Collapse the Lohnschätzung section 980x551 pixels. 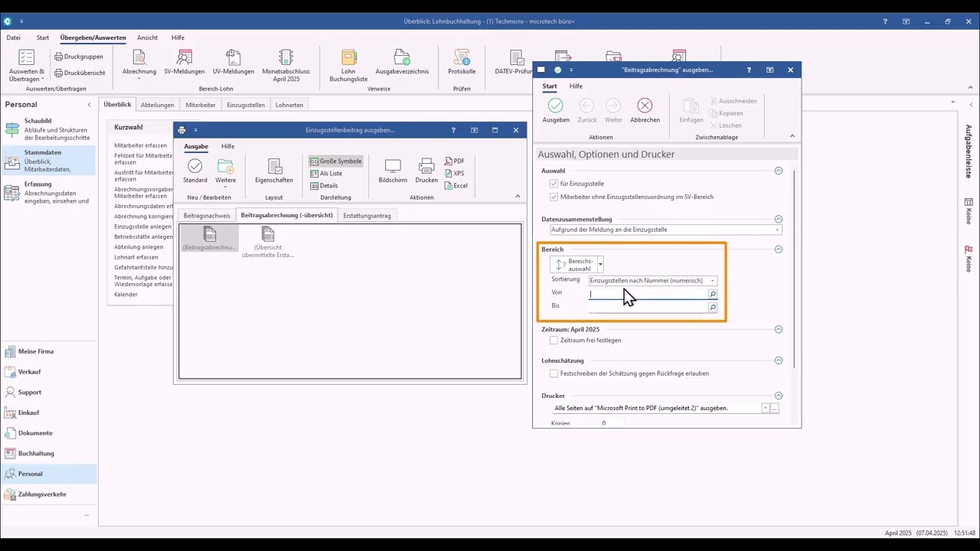click(779, 360)
